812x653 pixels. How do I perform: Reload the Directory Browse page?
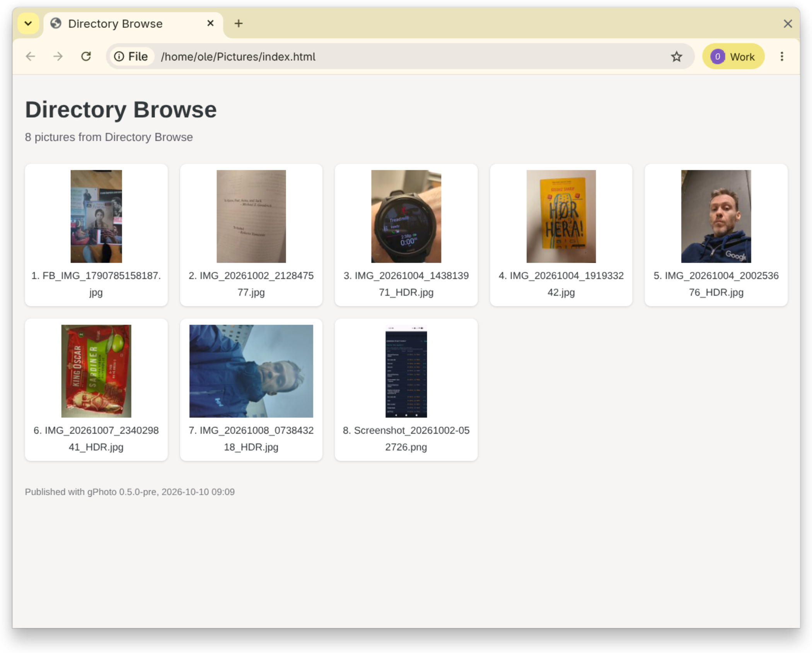(86, 56)
